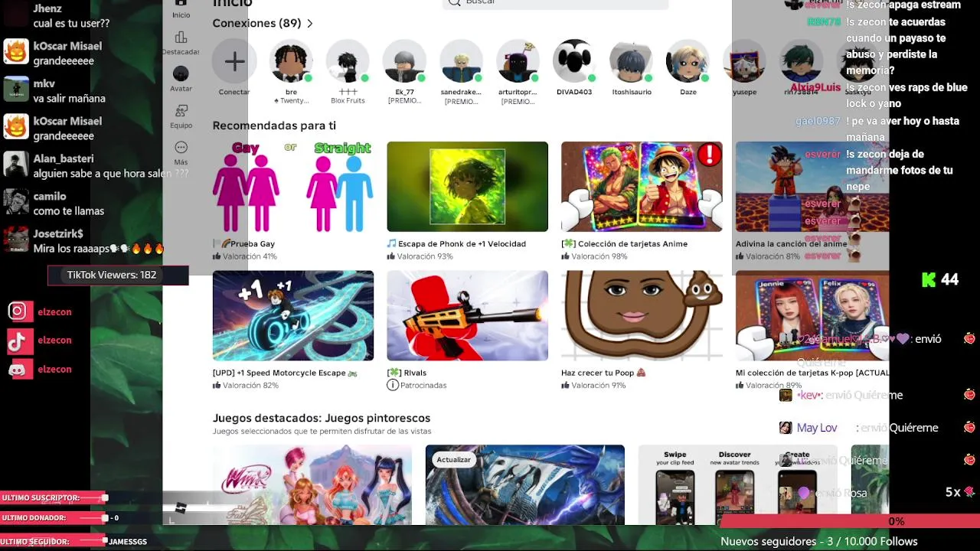Open the featured game card with blue dragon
This screenshot has height=551, width=980.
[525, 484]
